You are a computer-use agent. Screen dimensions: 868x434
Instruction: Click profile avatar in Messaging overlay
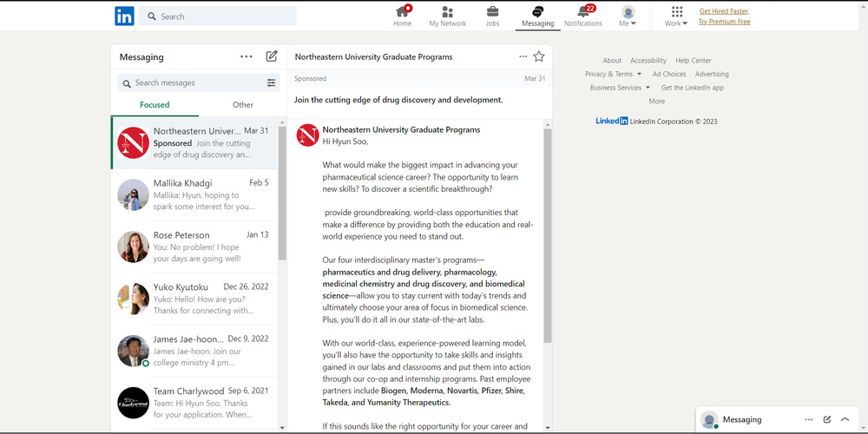pyautogui.click(x=709, y=419)
